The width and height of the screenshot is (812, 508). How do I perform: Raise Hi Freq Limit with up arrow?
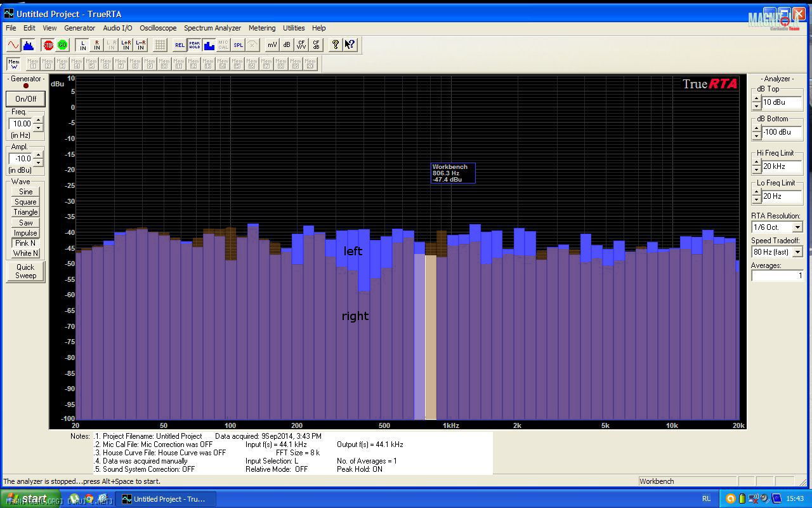tap(756, 163)
